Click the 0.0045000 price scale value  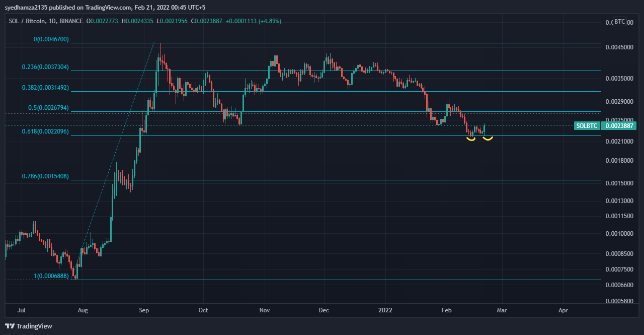click(618, 47)
